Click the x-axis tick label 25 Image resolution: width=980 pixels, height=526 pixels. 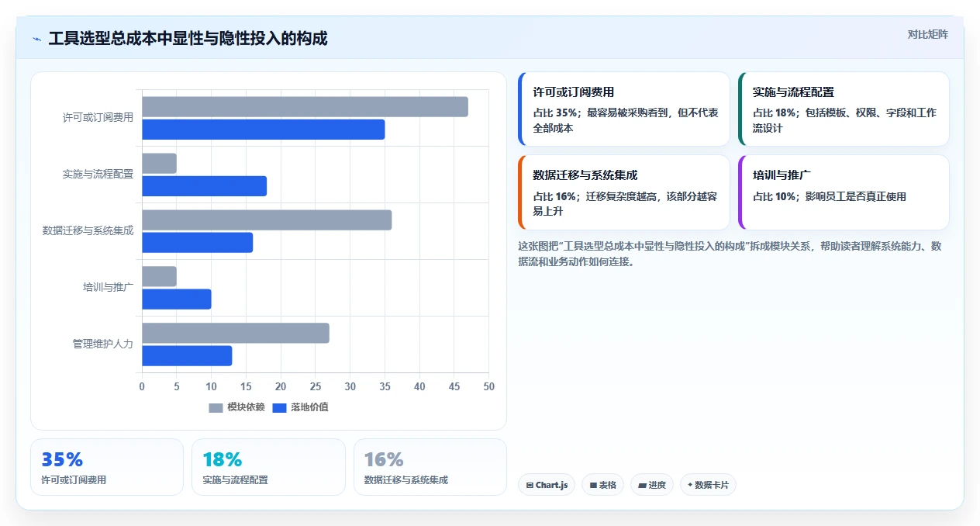316,386
